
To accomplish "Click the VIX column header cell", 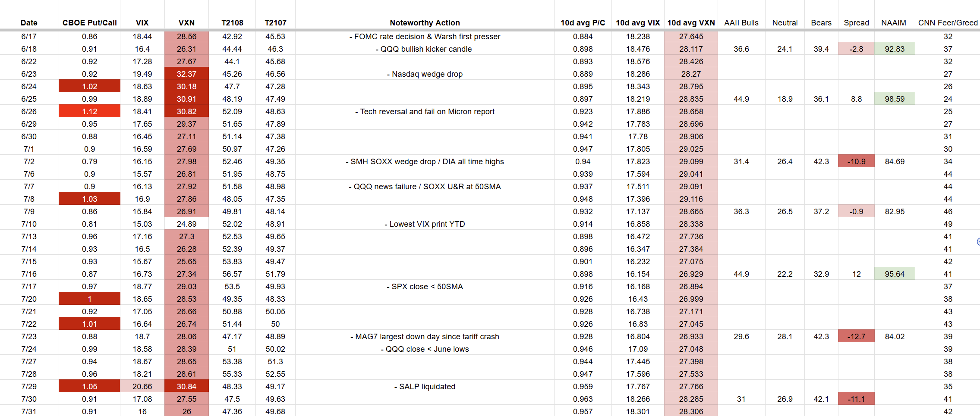I will 142,23.
